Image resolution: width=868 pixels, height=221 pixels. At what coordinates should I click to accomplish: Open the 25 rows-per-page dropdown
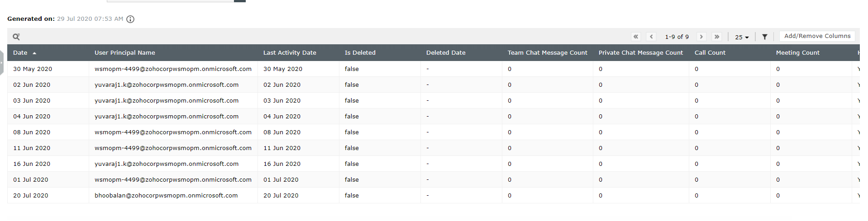pos(742,37)
